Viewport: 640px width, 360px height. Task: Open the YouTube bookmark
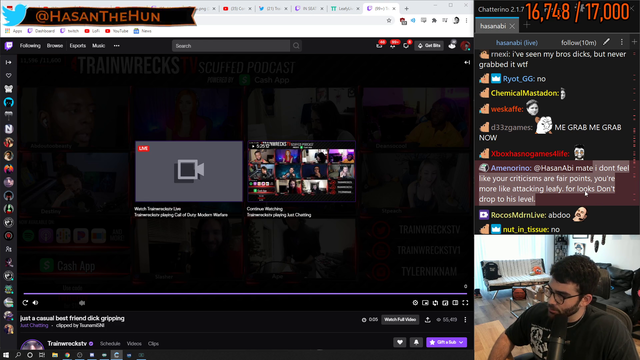click(117, 31)
